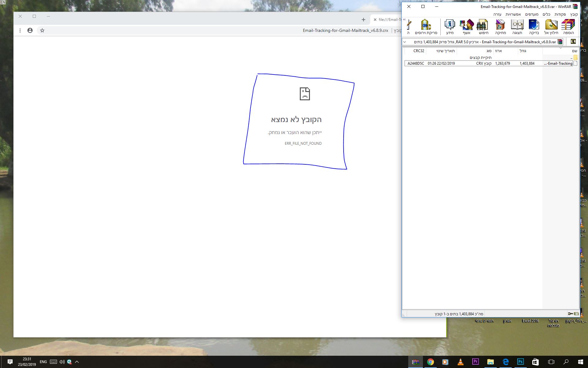
Task: Open the Windows Start menu
Action: point(580,362)
